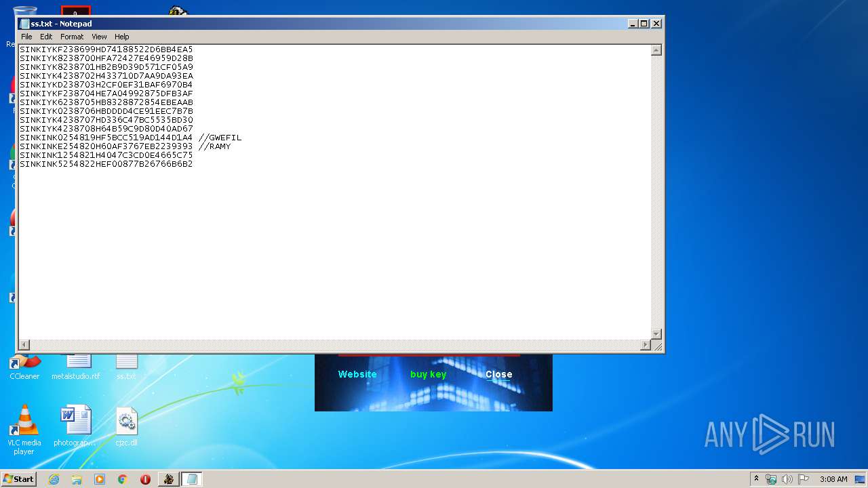Click the line ending with //GWEFIL
The width and height of the screenshot is (868, 488).
(x=131, y=138)
